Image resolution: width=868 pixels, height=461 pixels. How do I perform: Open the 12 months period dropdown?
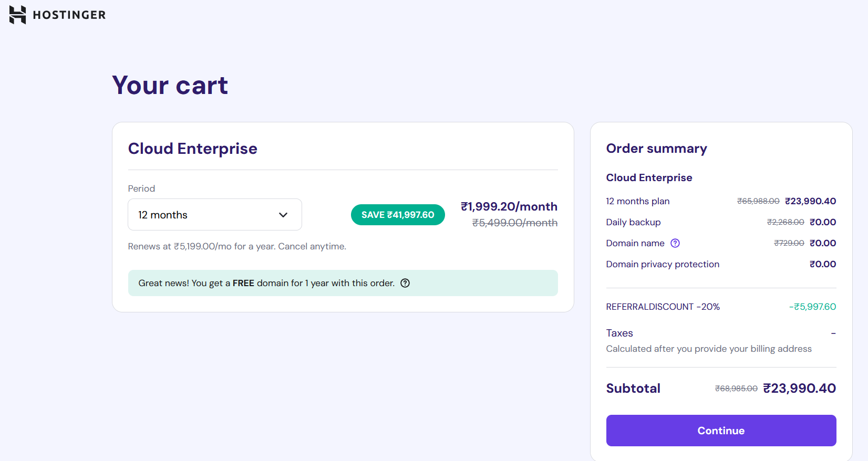point(215,214)
